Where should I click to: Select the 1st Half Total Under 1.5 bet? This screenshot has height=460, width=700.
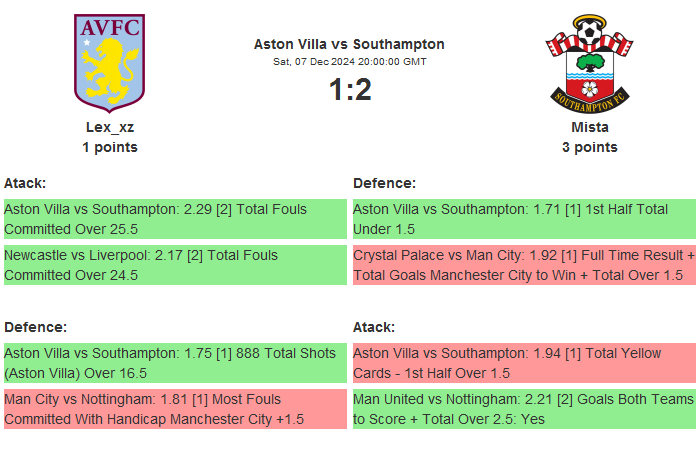coord(523,219)
